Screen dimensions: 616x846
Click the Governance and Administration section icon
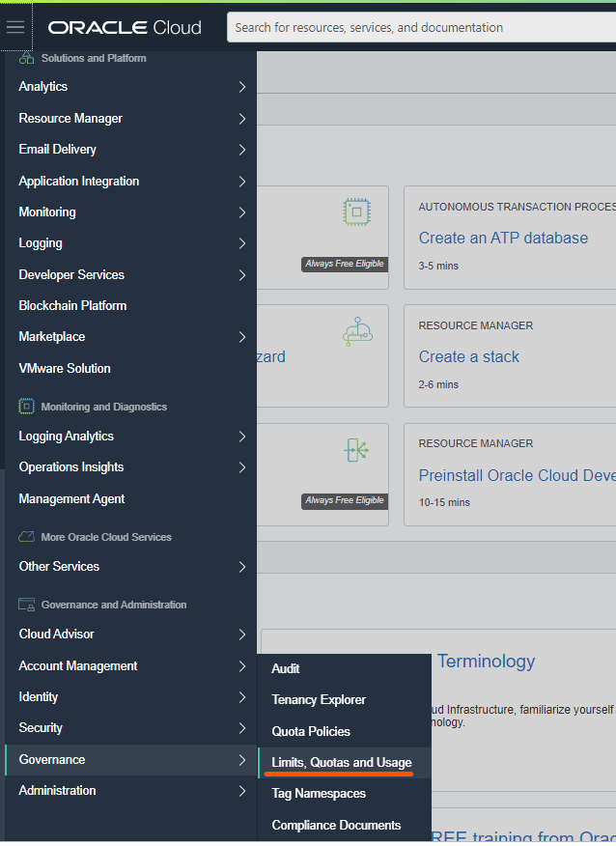coord(26,605)
